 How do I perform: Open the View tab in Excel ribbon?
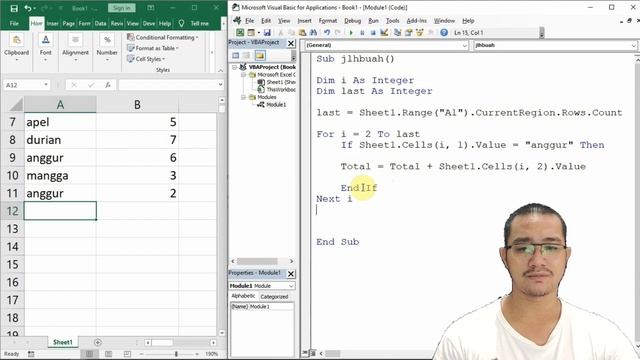coord(132,24)
